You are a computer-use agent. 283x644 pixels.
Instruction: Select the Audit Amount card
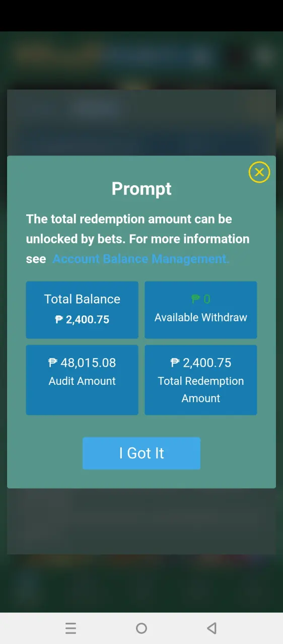point(82,380)
